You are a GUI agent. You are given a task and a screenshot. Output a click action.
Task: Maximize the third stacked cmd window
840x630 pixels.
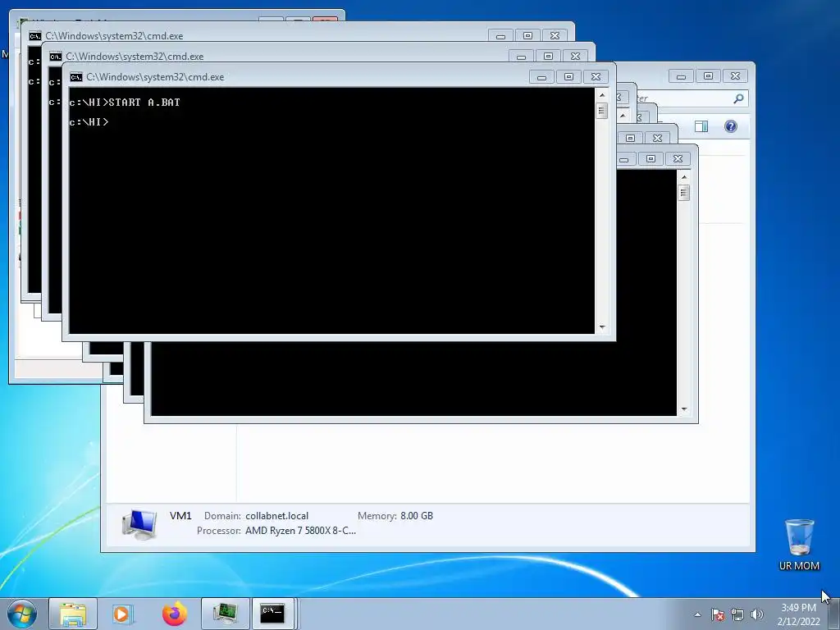click(x=527, y=36)
